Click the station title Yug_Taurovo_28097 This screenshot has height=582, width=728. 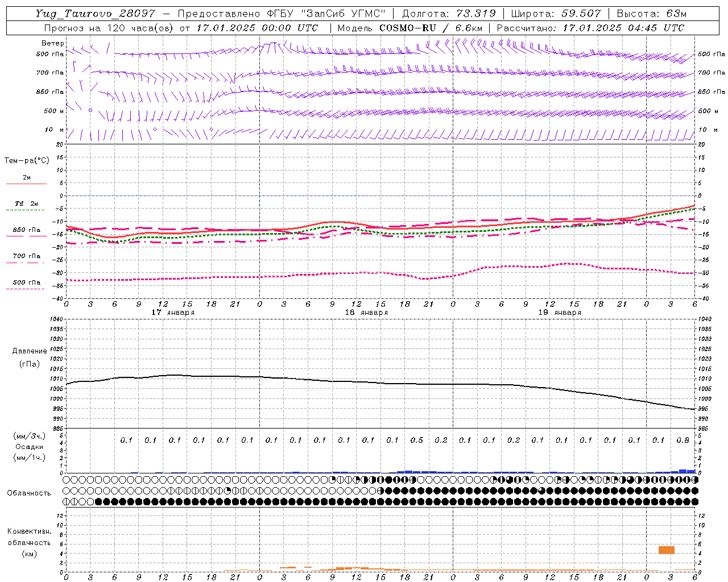[x=95, y=14]
